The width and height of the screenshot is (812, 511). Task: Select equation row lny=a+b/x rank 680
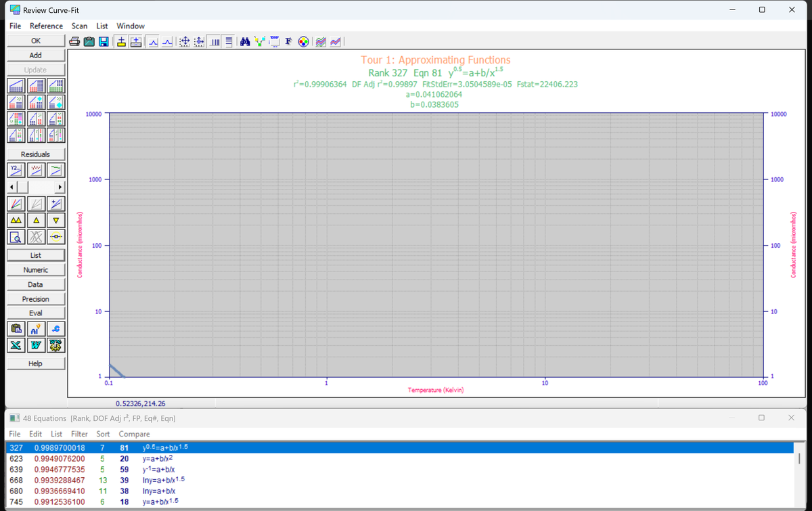(399, 491)
